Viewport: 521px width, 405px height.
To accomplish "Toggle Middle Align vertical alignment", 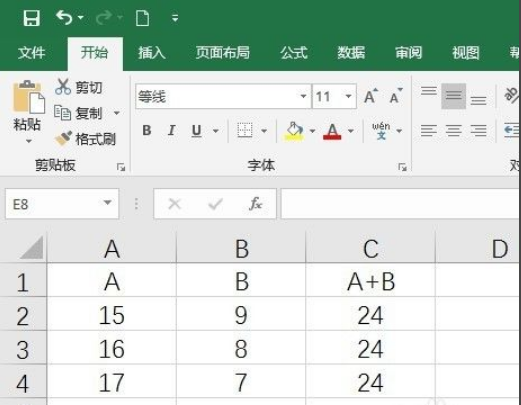I will pyautogui.click(x=454, y=96).
